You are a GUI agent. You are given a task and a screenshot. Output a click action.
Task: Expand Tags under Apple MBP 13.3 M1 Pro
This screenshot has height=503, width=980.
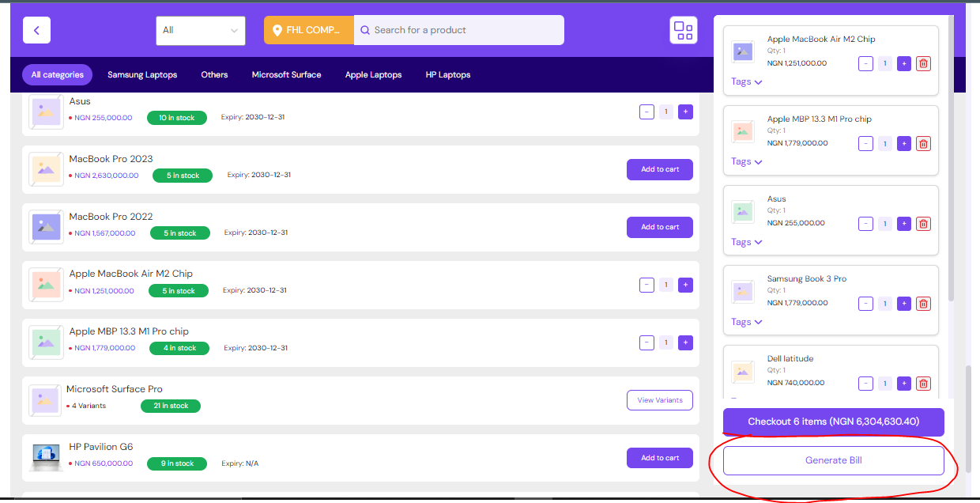pos(747,161)
